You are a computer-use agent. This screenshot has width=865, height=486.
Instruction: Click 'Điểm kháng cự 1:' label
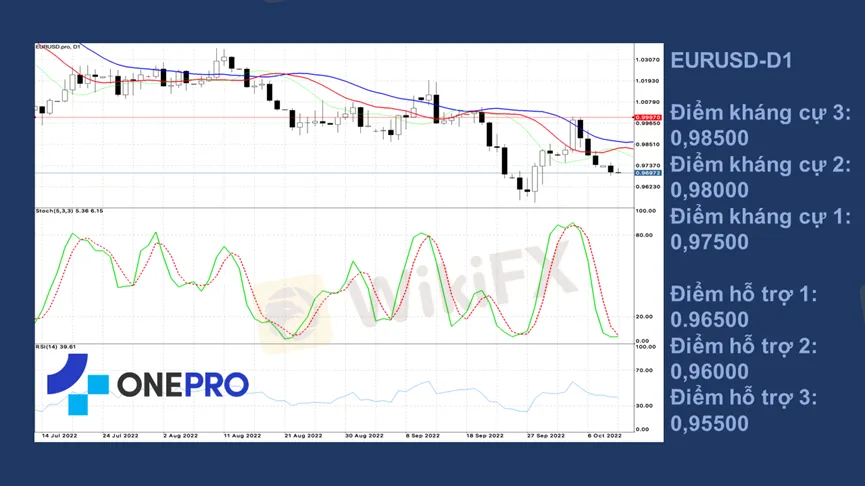pos(760,217)
